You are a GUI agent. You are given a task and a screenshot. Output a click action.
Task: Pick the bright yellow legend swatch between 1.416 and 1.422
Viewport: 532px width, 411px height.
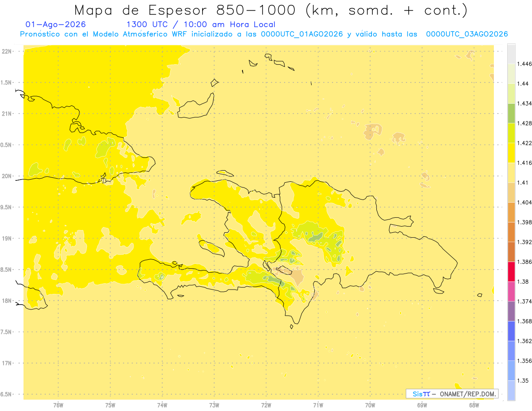coord(511,153)
